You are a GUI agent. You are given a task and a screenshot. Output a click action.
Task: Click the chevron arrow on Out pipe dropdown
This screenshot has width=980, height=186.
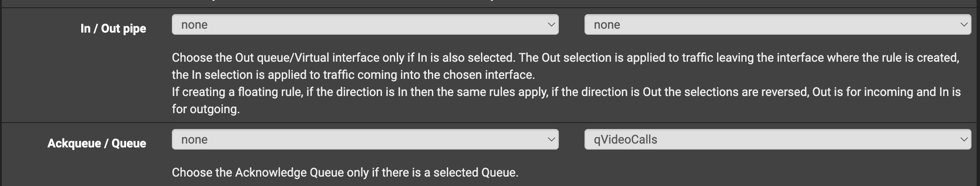964,25
